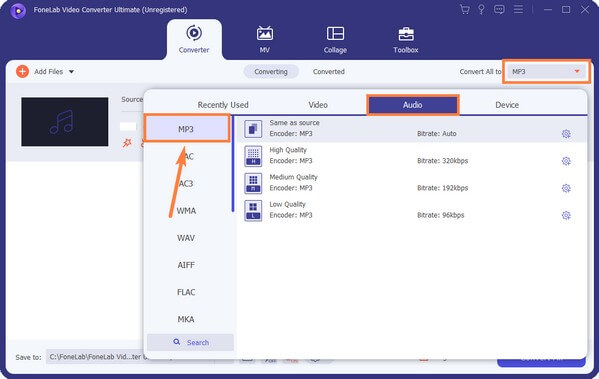
Task: Select the Converted tab
Action: 329,71
